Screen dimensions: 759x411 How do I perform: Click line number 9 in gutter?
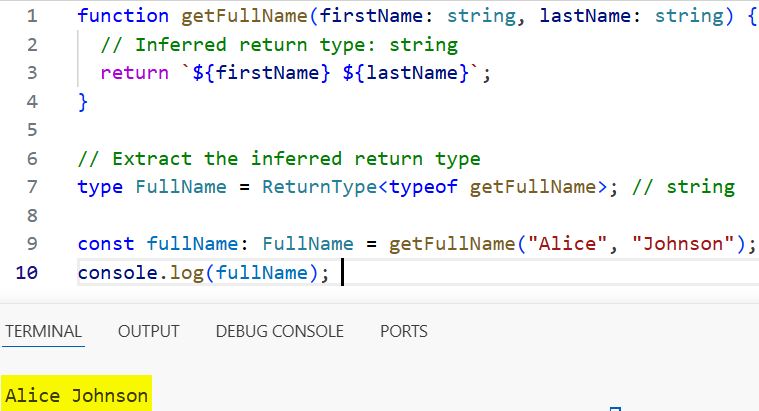[32, 244]
